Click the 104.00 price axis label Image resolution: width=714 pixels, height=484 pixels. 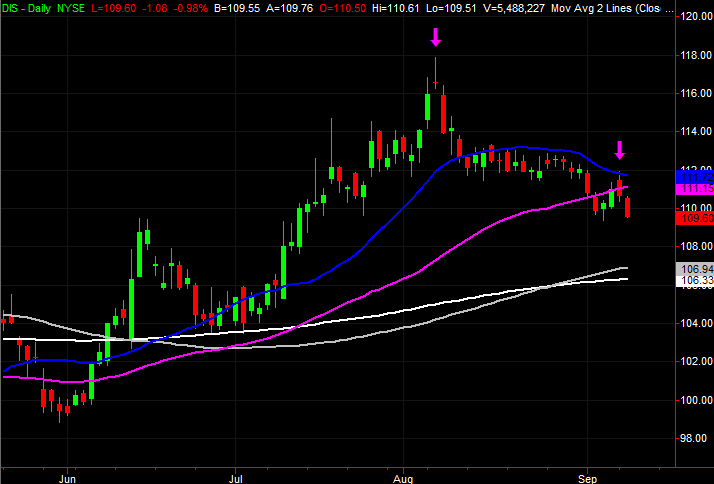(697, 323)
